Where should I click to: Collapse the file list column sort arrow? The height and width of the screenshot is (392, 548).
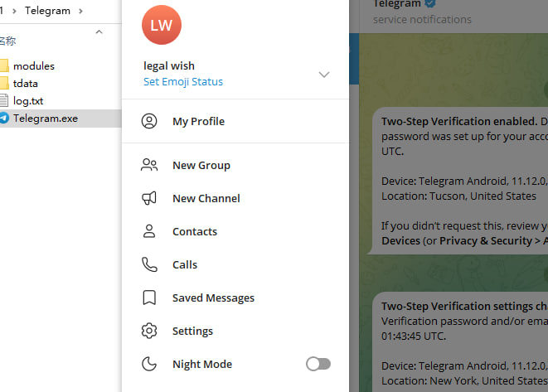(99, 32)
